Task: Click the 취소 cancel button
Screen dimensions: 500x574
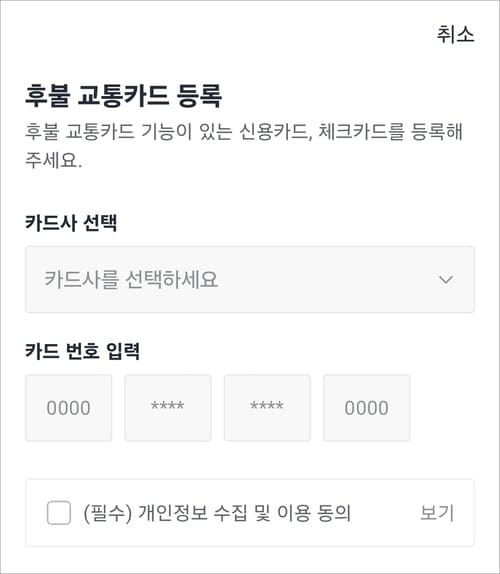Action: click(x=455, y=34)
